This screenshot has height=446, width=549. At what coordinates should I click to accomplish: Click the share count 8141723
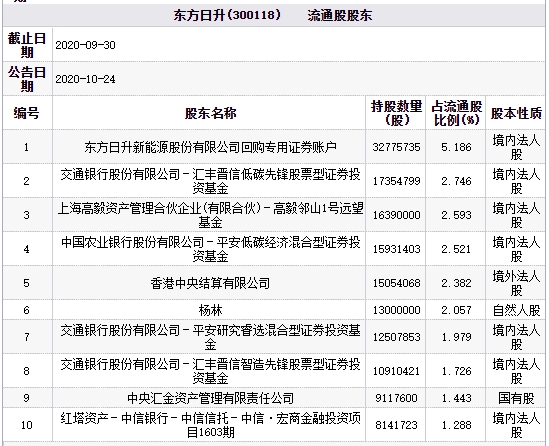396,425
